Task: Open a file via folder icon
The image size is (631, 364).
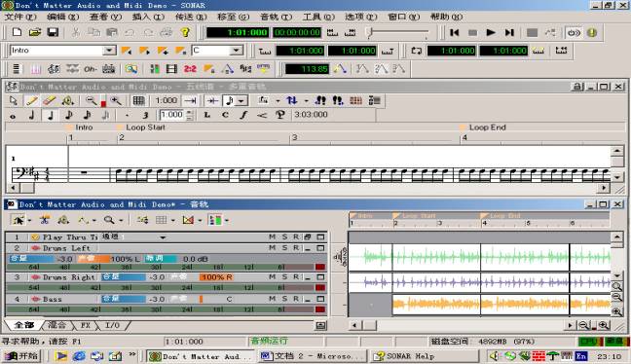Action: [35, 32]
